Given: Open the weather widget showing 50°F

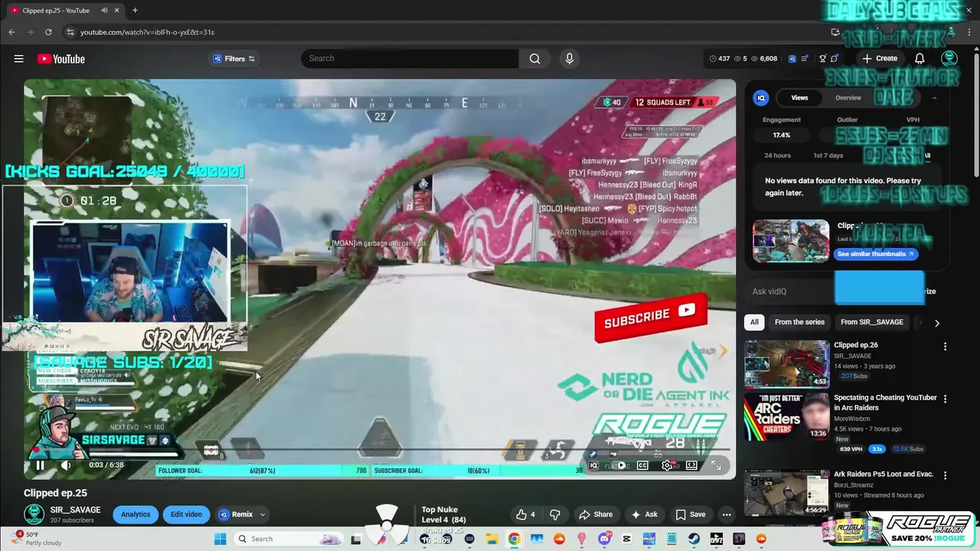Looking at the screenshot, I should tap(34, 539).
